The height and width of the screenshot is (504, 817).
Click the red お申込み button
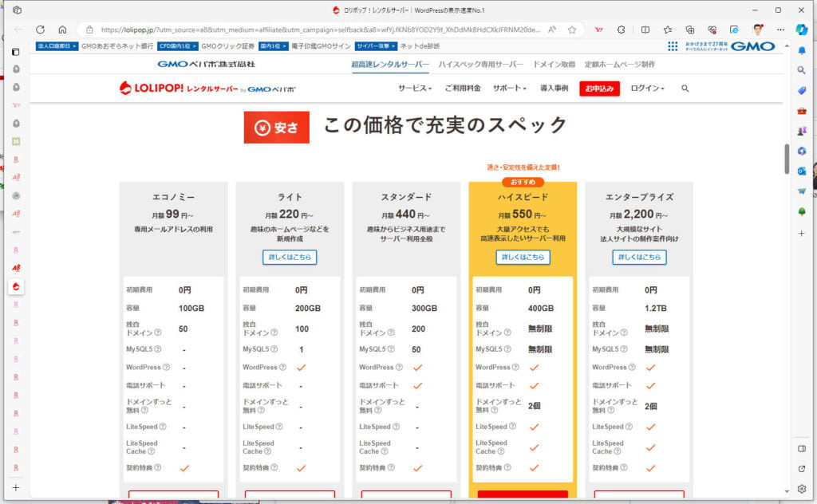(x=599, y=89)
